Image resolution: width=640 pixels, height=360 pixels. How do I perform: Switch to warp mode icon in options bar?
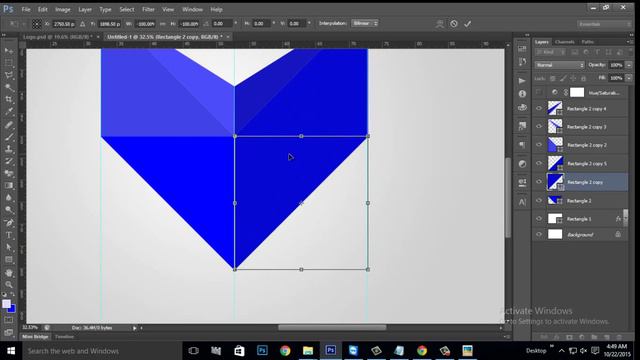pyautogui.click(x=440, y=24)
